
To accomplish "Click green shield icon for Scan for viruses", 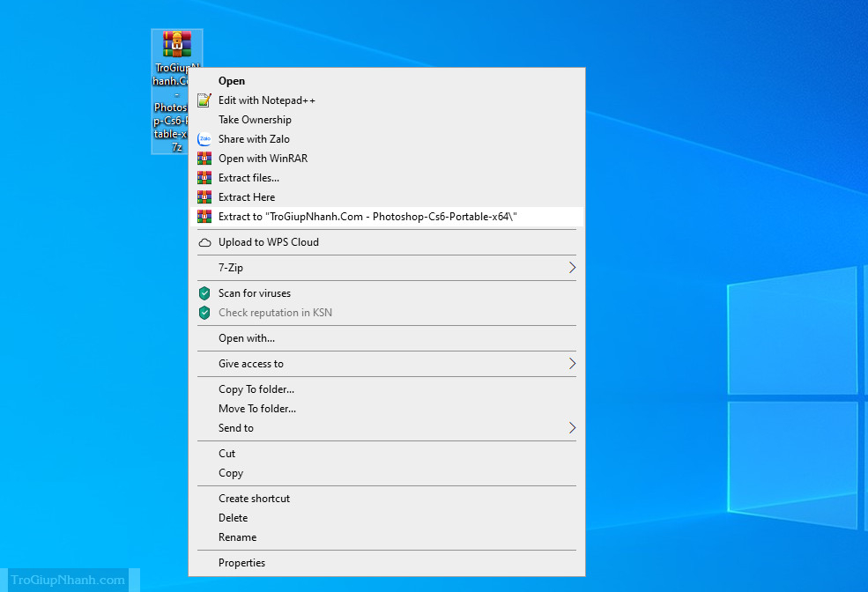I will (x=204, y=293).
